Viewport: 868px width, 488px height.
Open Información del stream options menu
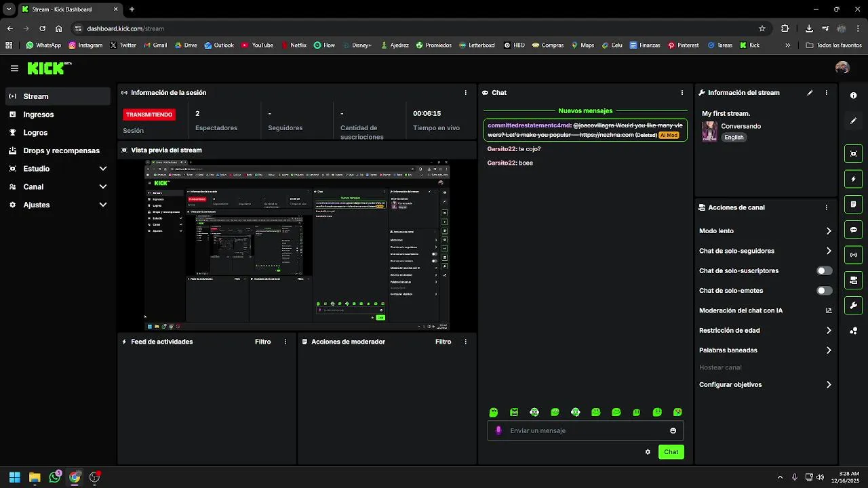[826, 93]
